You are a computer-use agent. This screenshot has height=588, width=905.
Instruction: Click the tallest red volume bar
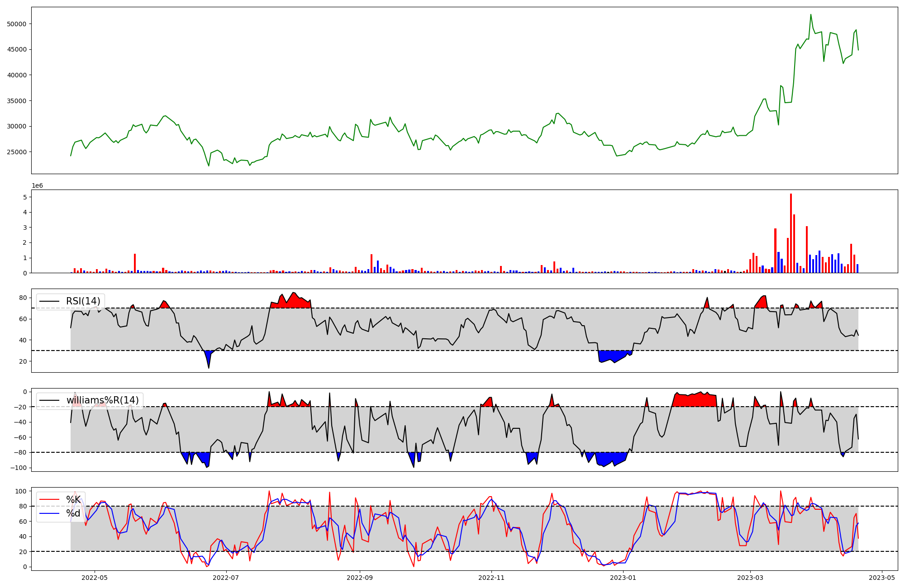[791, 233]
